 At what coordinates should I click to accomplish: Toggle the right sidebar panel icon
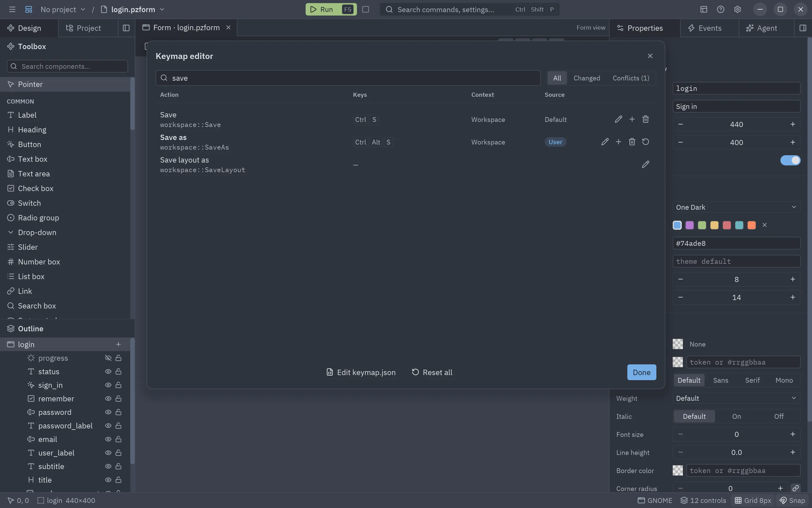coord(803,28)
